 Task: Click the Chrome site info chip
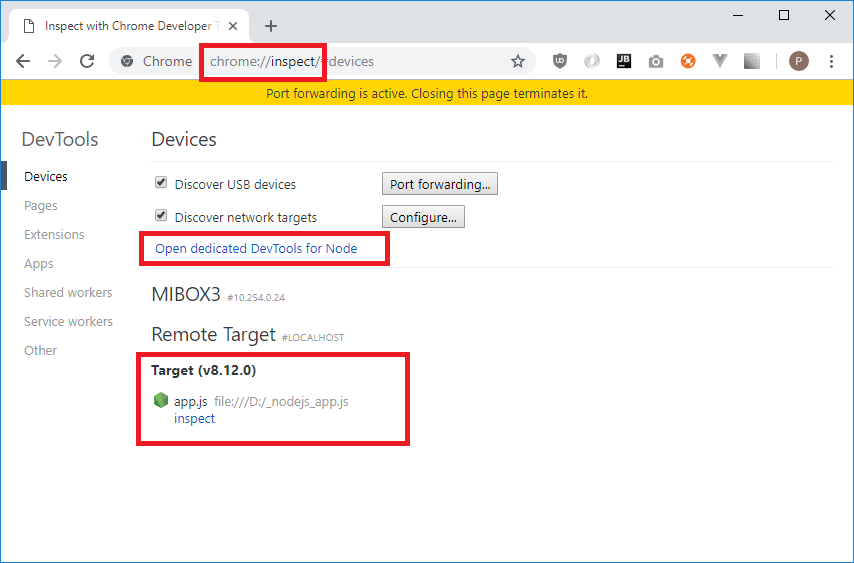pyautogui.click(x=157, y=61)
